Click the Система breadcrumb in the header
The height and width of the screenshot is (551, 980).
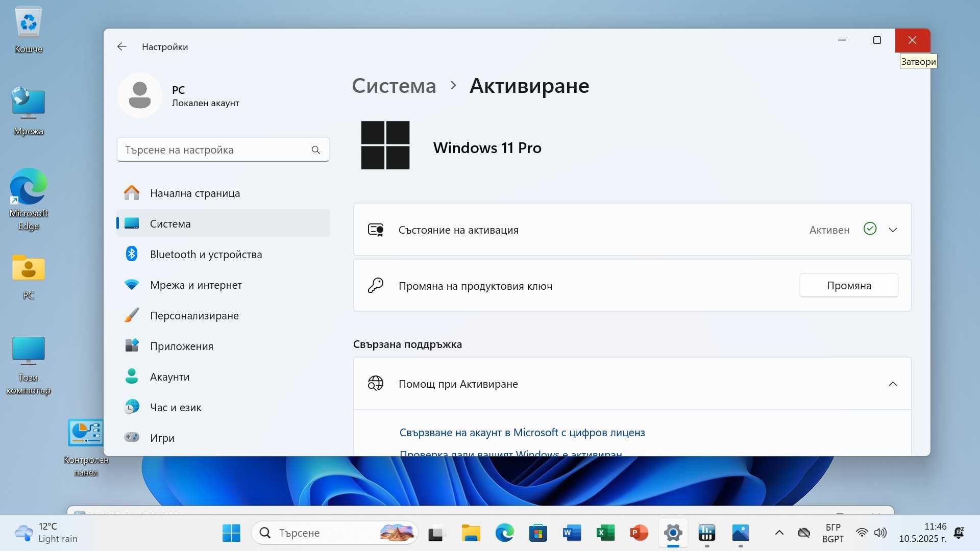pyautogui.click(x=394, y=86)
